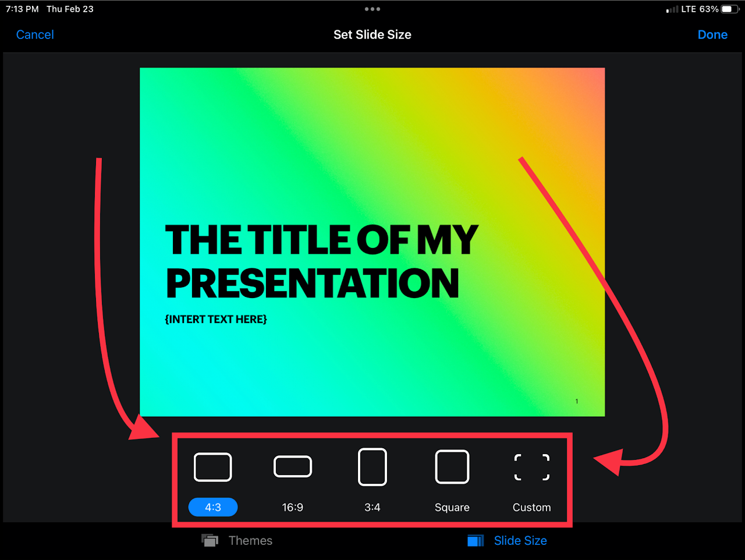Switch to the Themes tab
The image size is (745, 560).
pos(237,540)
